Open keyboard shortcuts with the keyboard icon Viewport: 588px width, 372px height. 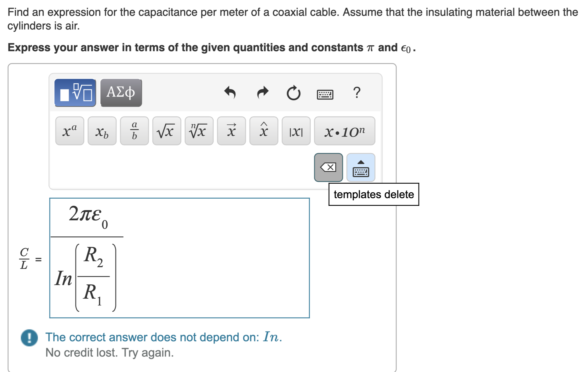(x=325, y=95)
